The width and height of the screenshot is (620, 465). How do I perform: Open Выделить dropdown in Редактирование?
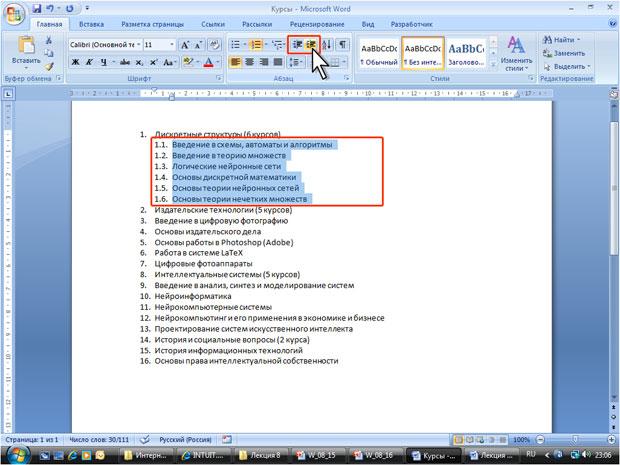click(x=566, y=66)
